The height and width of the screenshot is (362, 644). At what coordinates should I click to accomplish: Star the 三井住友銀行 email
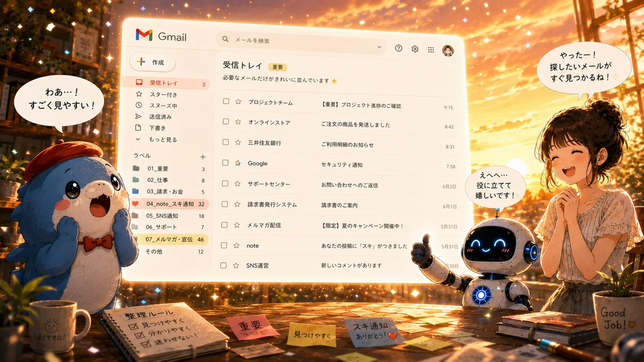238,143
